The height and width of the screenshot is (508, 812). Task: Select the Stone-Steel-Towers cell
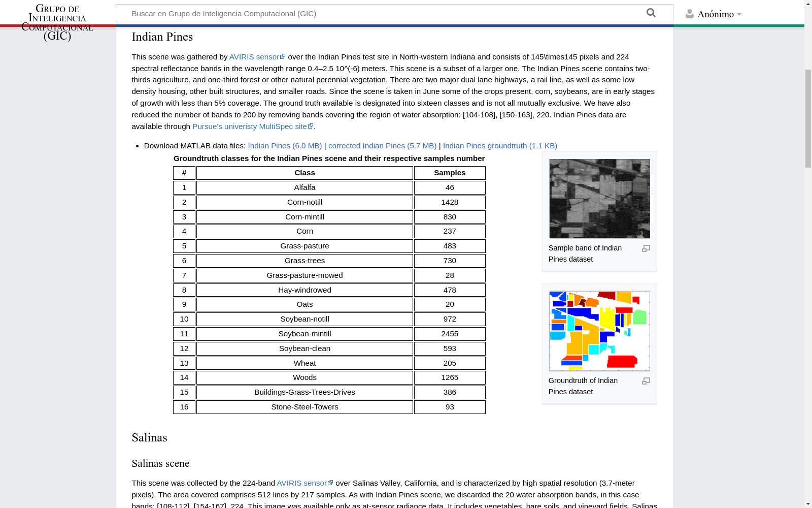(304, 407)
